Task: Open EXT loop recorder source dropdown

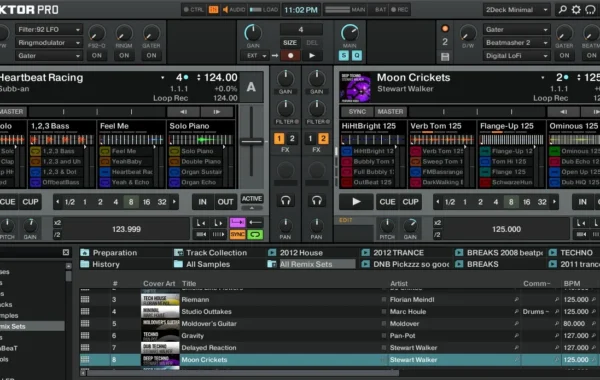Action: pyautogui.click(x=256, y=55)
